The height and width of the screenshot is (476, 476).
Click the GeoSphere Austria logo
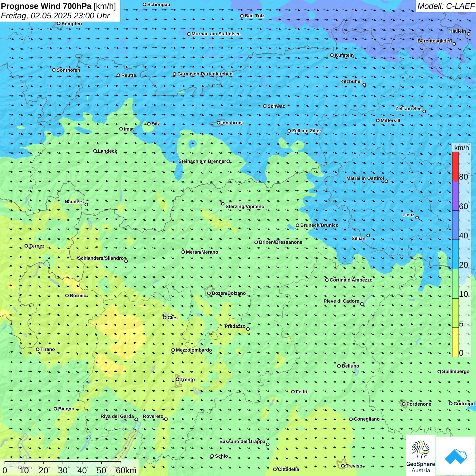pyautogui.click(x=421, y=455)
